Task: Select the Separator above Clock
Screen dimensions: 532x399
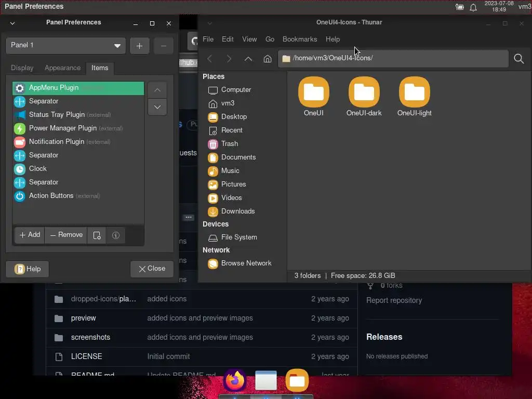Action: [78, 155]
